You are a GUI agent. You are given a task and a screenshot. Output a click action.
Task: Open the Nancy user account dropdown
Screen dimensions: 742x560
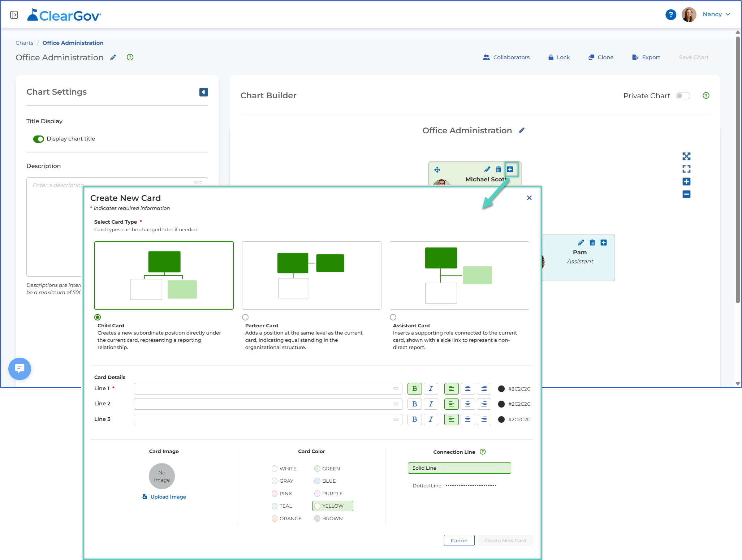click(716, 14)
